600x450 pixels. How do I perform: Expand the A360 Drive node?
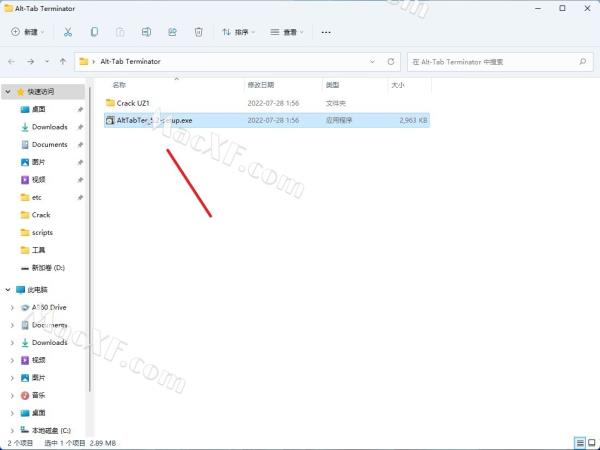tap(12, 308)
